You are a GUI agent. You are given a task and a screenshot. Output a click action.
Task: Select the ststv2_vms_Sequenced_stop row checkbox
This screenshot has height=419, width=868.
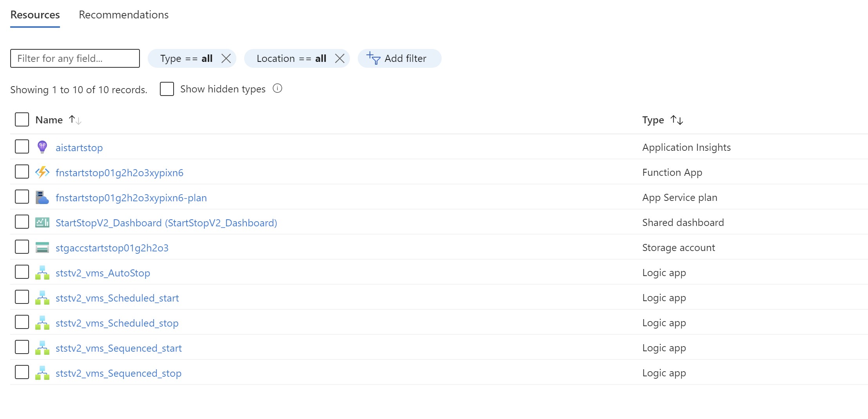click(x=22, y=372)
